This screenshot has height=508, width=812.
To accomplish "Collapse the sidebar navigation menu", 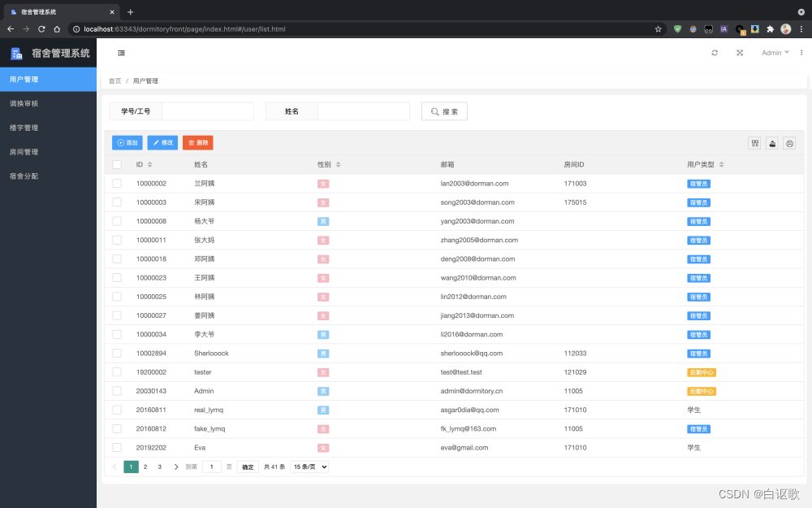I will click(x=121, y=52).
